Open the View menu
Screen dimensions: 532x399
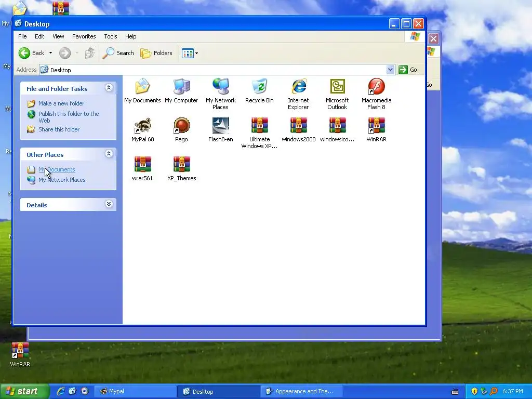pyautogui.click(x=58, y=36)
